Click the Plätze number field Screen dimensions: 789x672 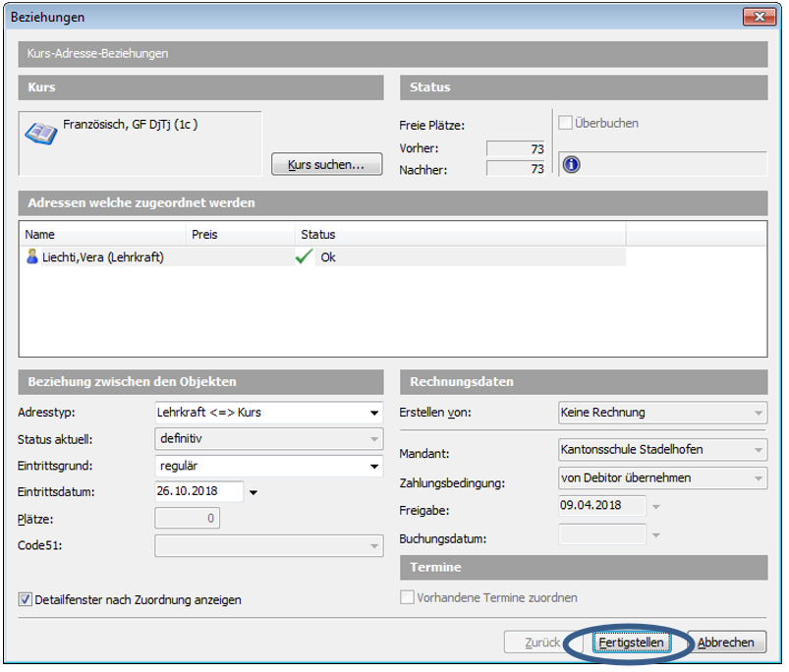click(x=188, y=518)
